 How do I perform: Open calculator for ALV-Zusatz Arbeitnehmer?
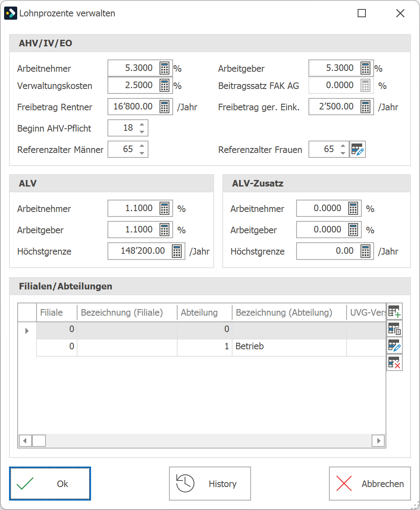coord(353,208)
